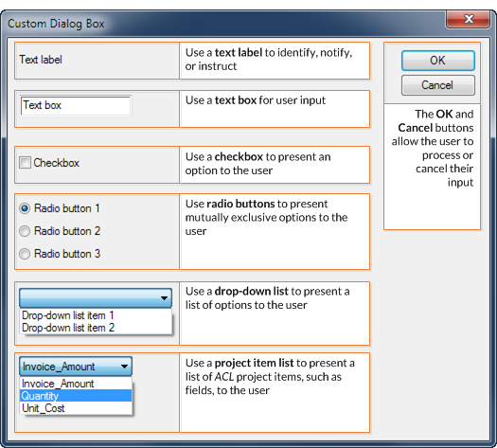497x448 pixels.
Task: Click the Custom Dialog Box title text
Action: tap(56, 24)
